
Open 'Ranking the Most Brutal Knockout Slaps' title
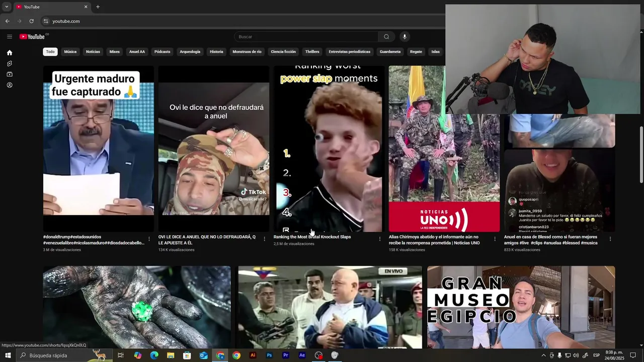coord(312,237)
